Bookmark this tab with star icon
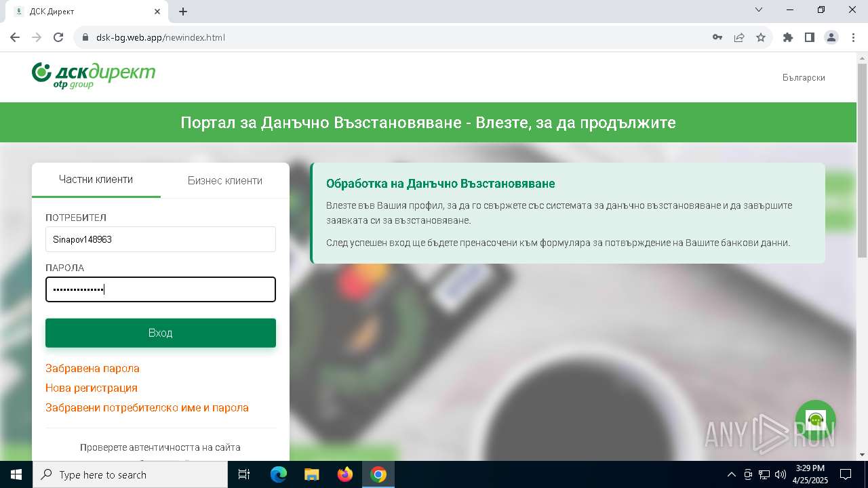The height and width of the screenshot is (488, 868). click(761, 37)
